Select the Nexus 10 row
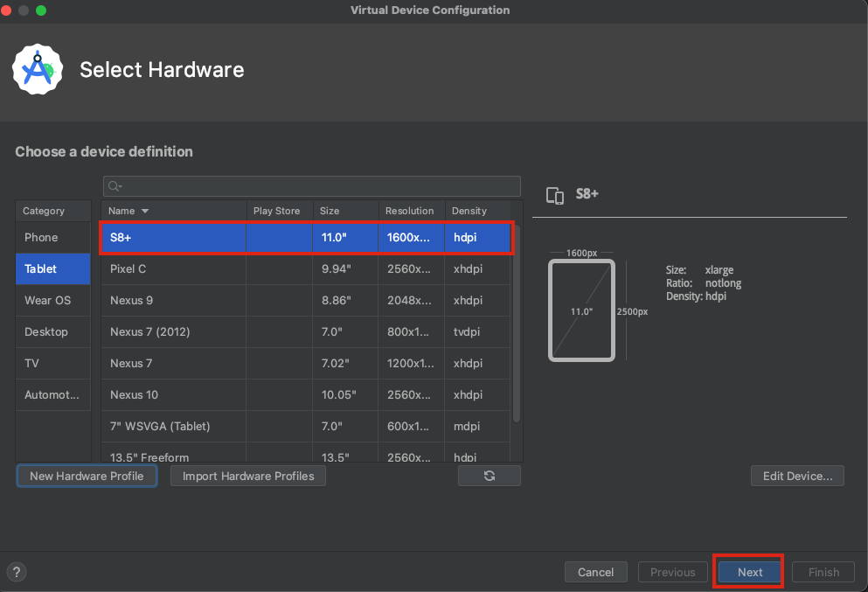Screen dimensions: 868x592 [306, 395]
